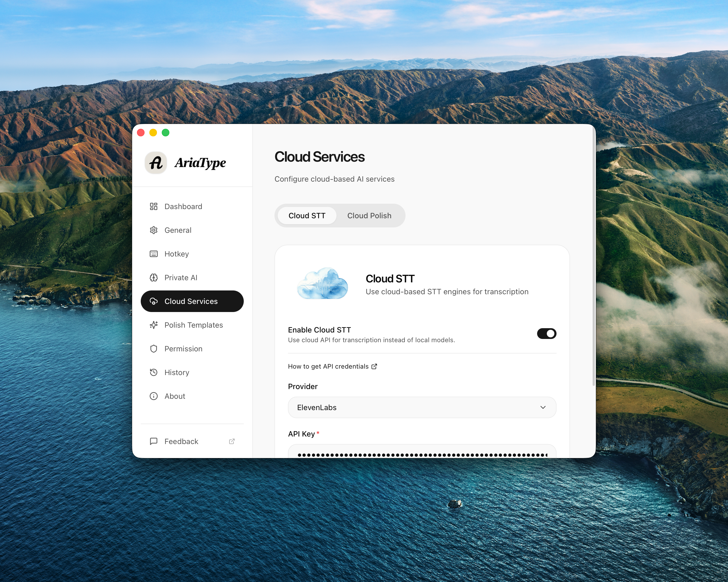Click the Private AI brain icon
This screenshot has height=582, width=728.
(154, 278)
